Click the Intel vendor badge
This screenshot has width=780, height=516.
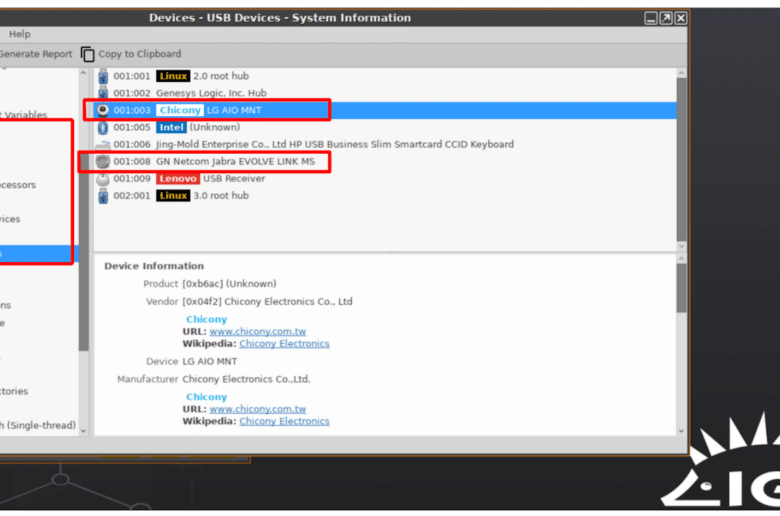pos(172,127)
